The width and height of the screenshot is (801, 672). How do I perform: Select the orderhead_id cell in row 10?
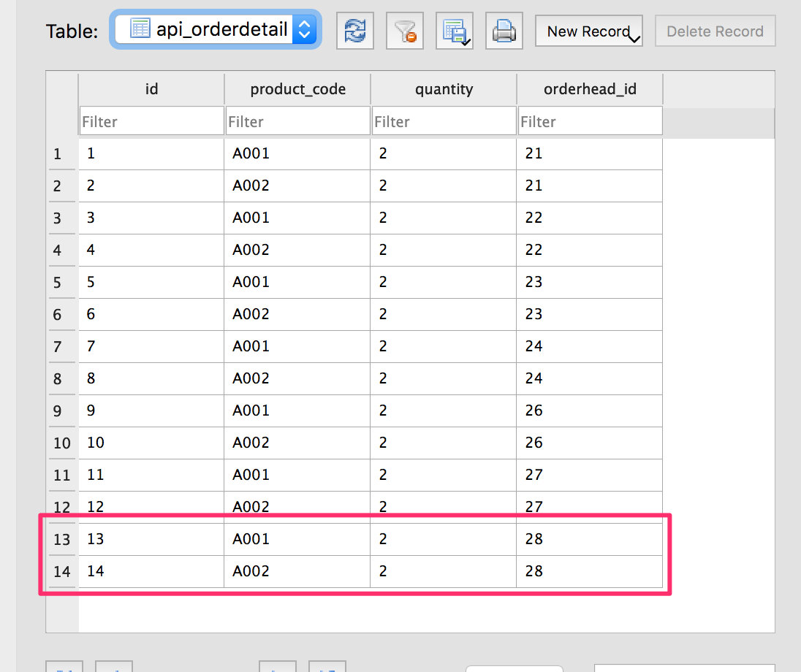coord(590,443)
